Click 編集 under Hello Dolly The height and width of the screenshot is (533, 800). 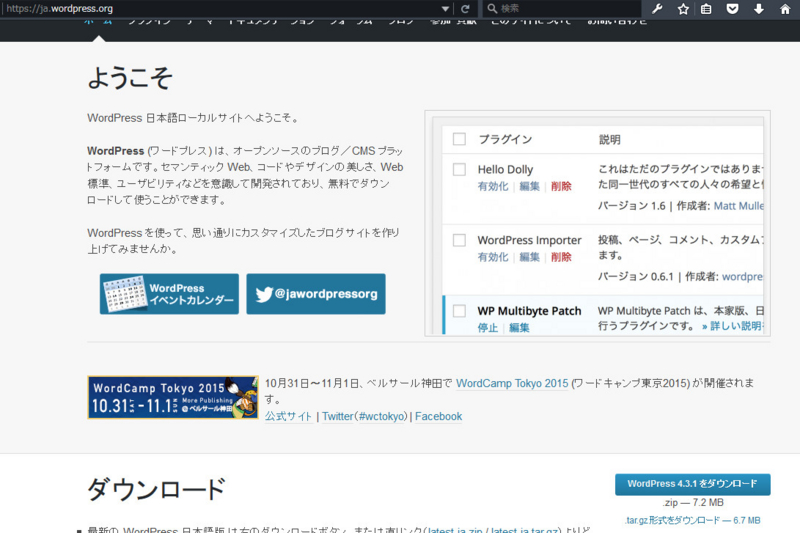coord(530,186)
